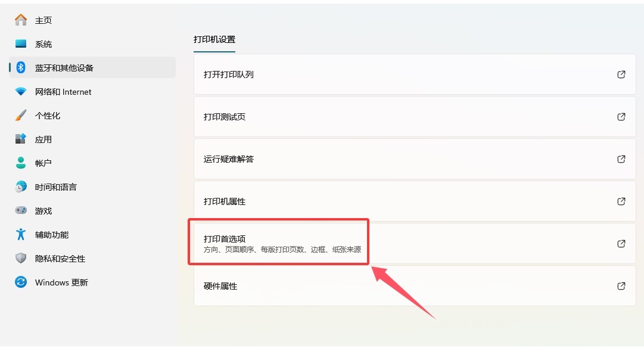Click external-link icon for 打印机属性
This screenshot has width=644, height=351.
(621, 201)
